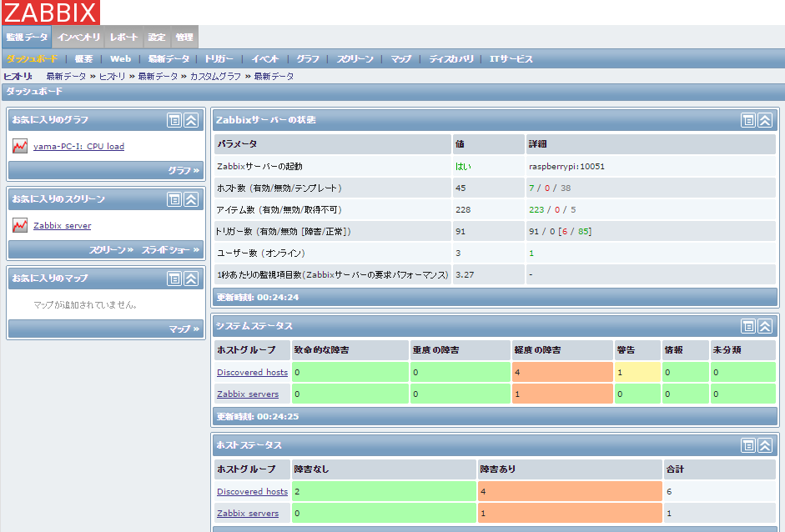785x532 pixels.
Task: Click はい value for server running
Action: pos(463,167)
